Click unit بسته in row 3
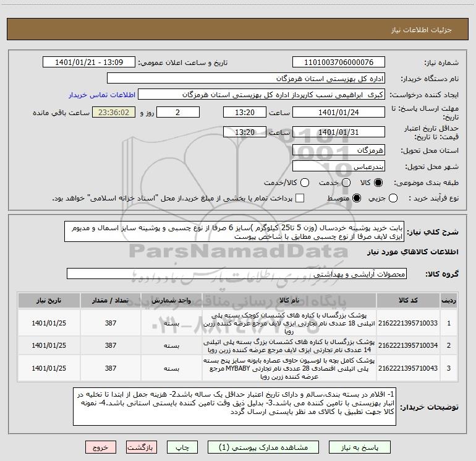Image resolution: width=476 pixels, height=461 pixels. (x=171, y=369)
